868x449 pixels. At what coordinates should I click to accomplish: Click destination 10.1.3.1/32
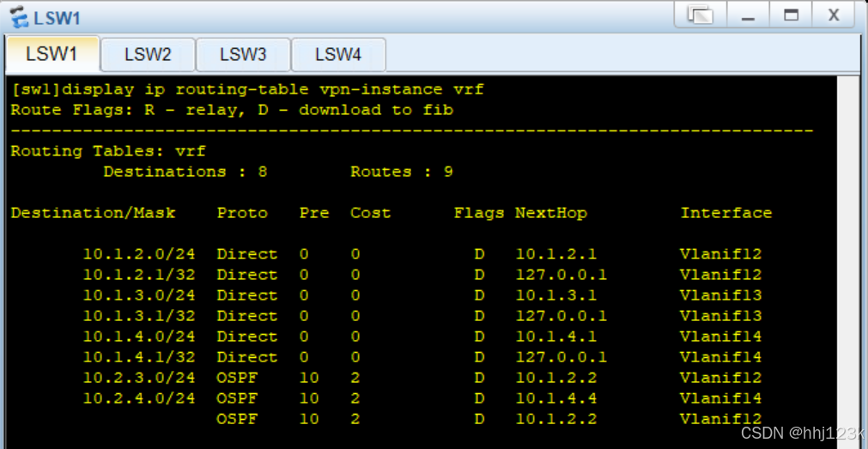click(139, 316)
